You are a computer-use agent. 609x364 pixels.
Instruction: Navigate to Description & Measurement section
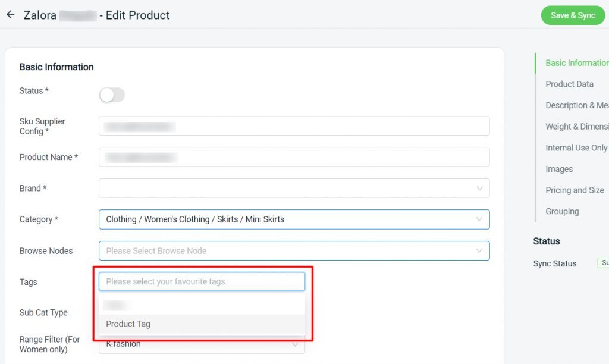[576, 105]
